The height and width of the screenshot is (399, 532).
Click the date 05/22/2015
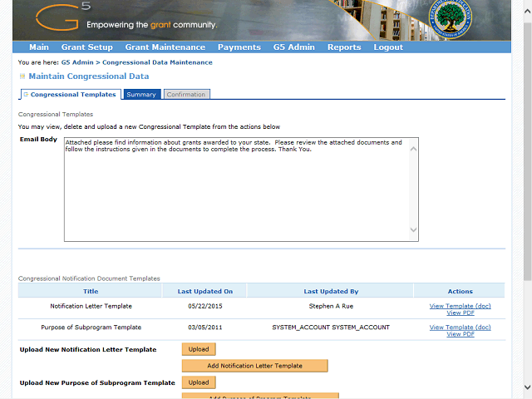[x=205, y=306]
